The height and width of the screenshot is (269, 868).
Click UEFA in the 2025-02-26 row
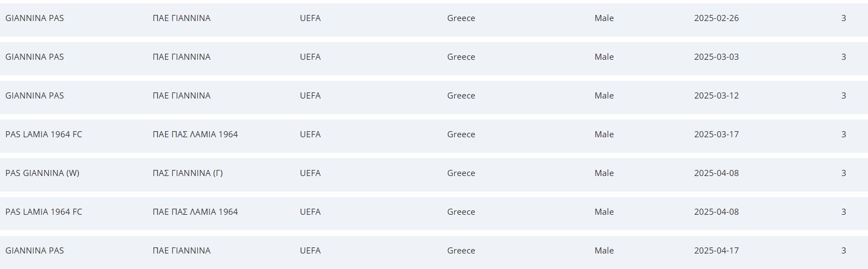click(x=310, y=18)
